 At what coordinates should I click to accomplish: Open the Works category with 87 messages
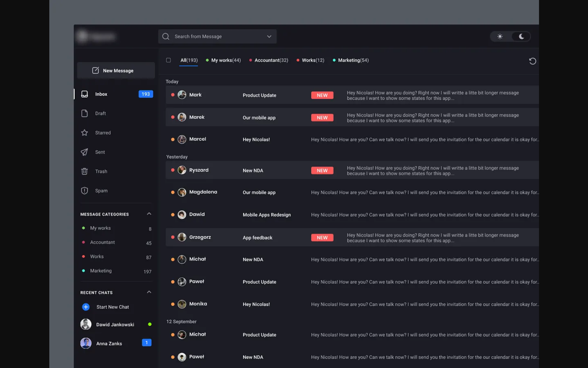[116, 257]
